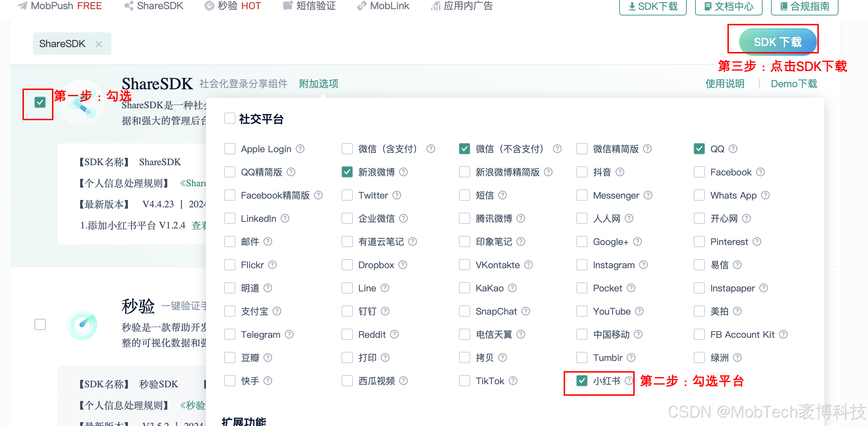Open the help icon next to 微信精简版
The height and width of the screenshot is (426, 868).
(647, 149)
